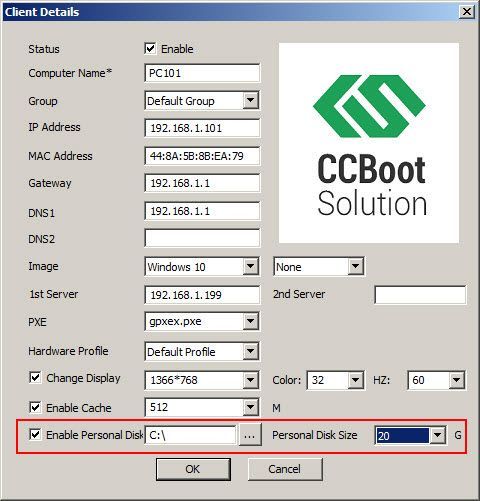Open the Color depth dropdown

355,380
